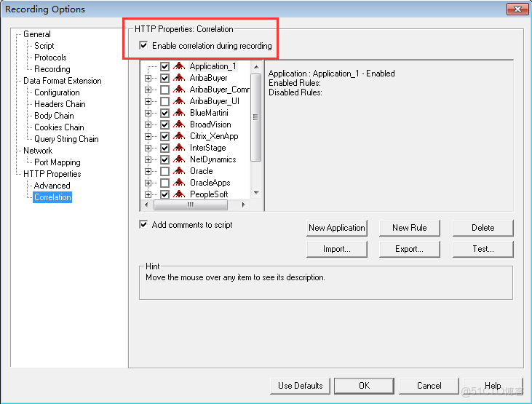This screenshot has width=532, height=404.
Task: Click the application list horizontal scrollbar thumb
Action: point(191,205)
